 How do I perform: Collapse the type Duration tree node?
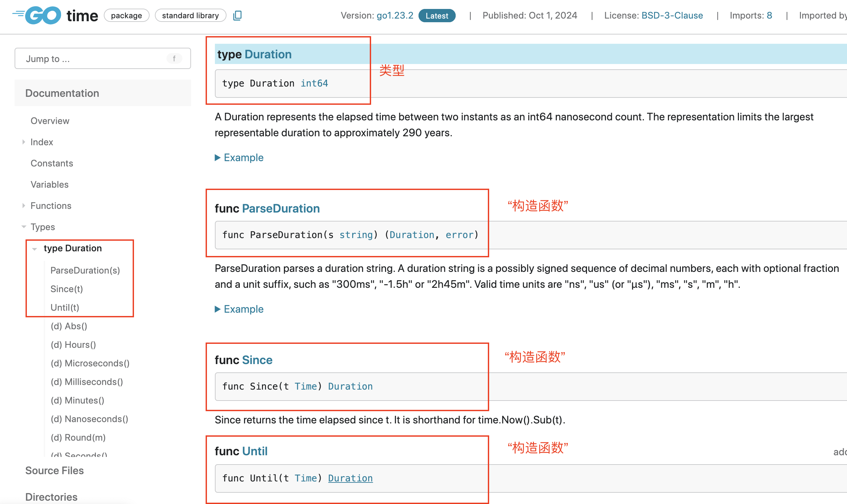tap(34, 249)
